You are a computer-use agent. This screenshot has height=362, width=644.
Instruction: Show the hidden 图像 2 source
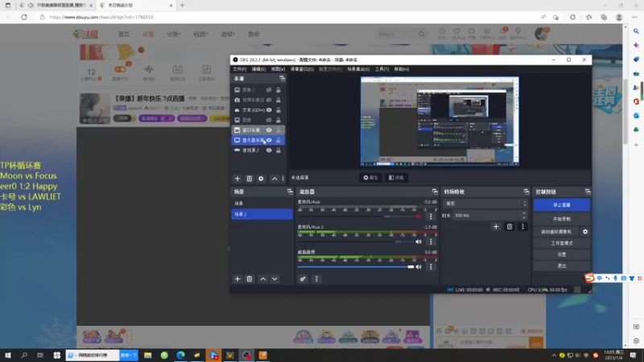click(269, 90)
